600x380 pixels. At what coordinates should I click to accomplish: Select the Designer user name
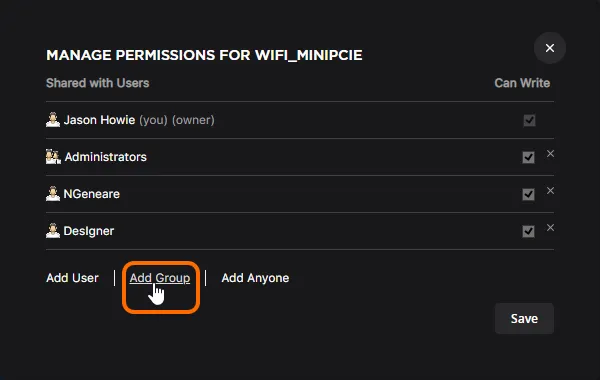[x=89, y=231]
